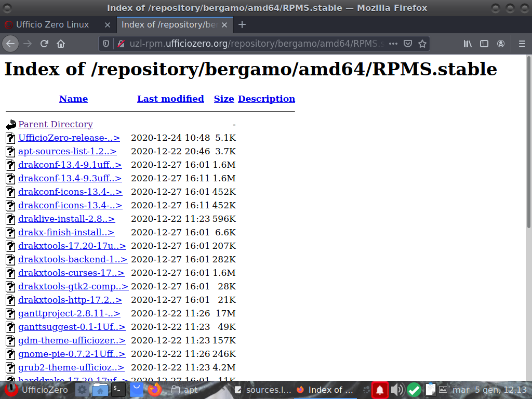Click the Firefox back button
The height and width of the screenshot is (399, 532).
pyautogui.click(x=10, y=44)
